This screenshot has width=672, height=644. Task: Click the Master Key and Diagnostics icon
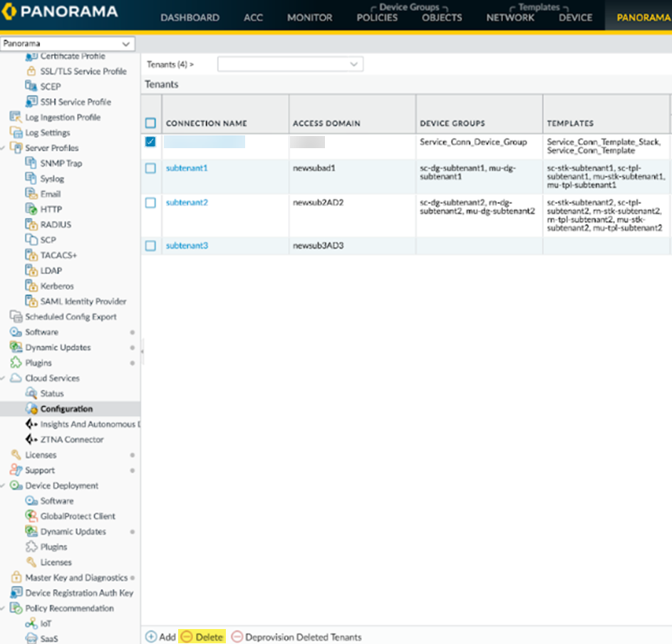click(16, 578)
